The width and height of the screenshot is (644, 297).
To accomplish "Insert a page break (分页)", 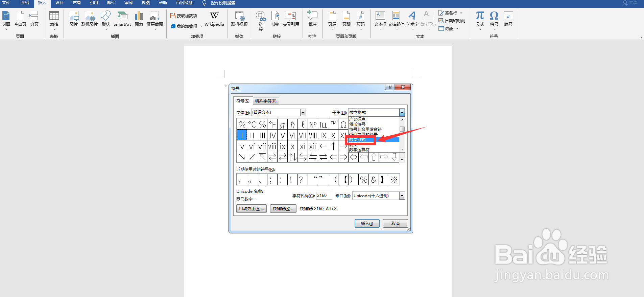I will tap(34, 19).
